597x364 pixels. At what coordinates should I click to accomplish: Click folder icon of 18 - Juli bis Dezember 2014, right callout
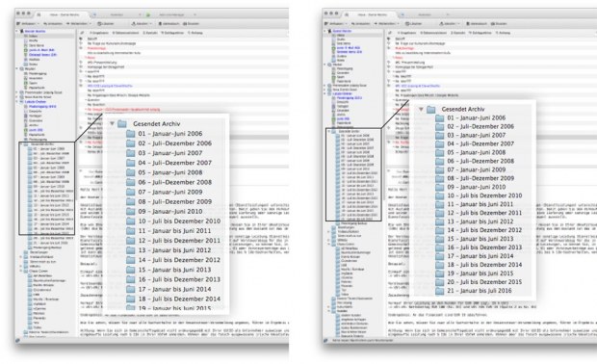point(440,265)
